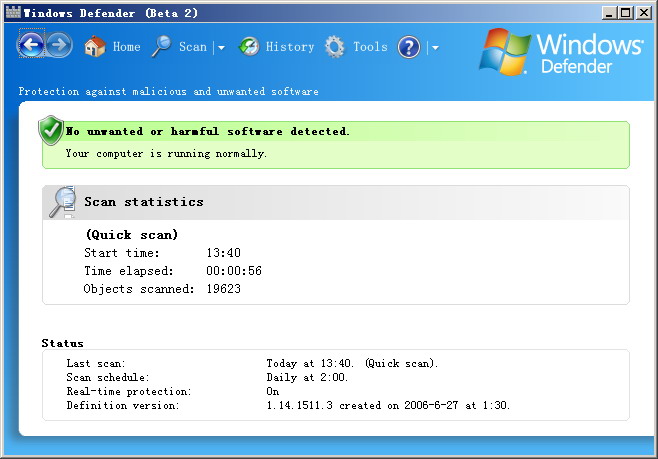
Task: Click the History clock icon
Action: pos(249,46)
